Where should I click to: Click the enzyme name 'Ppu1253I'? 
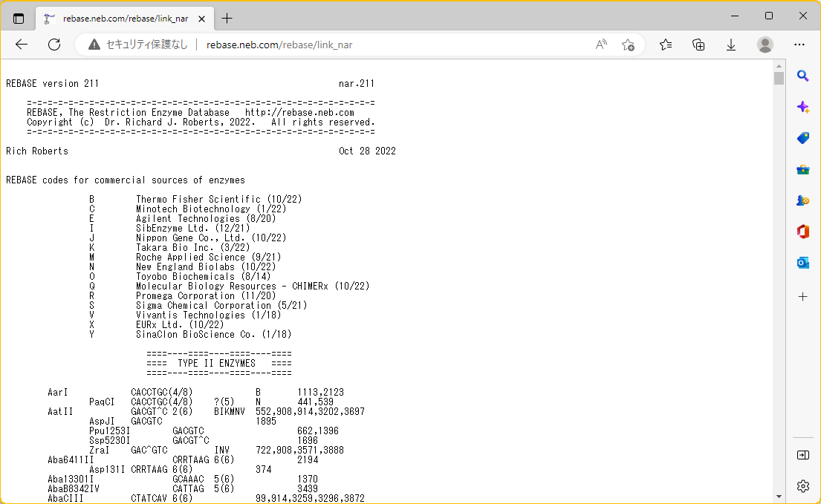click(109, 431)
